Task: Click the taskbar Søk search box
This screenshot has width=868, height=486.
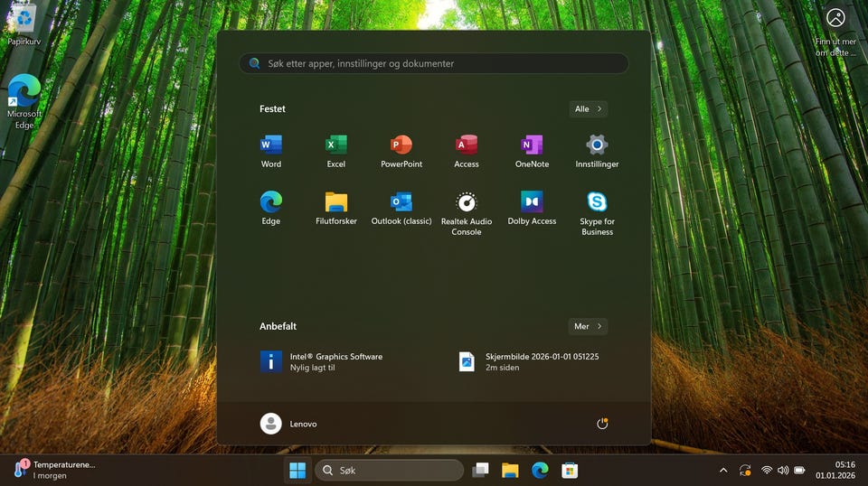Action: [x=389, y=471]
